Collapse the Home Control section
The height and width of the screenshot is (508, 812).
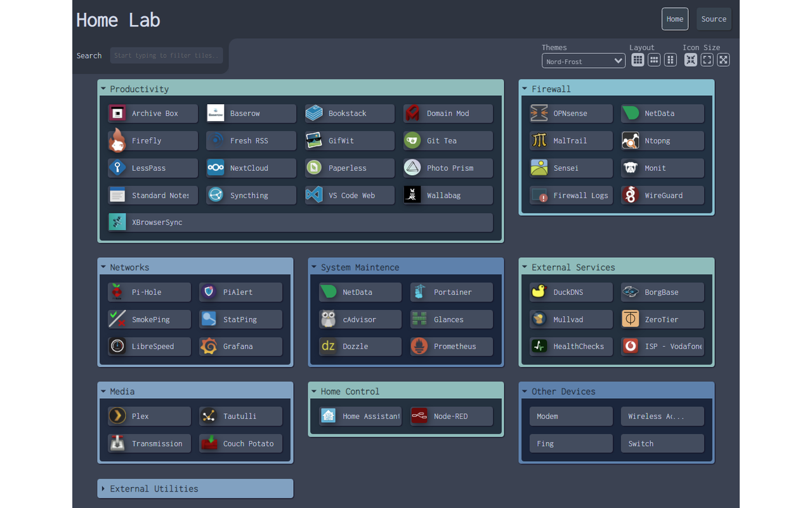click(406, 391)
